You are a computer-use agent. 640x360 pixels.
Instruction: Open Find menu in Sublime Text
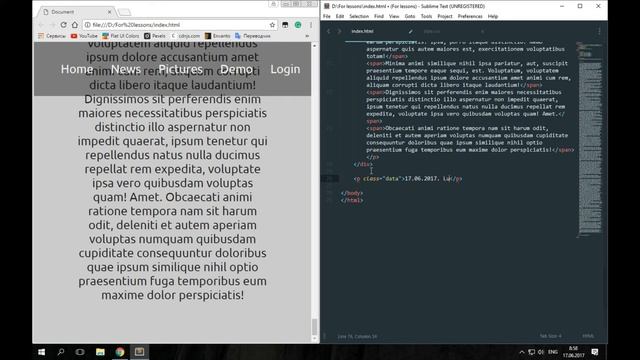379,16
